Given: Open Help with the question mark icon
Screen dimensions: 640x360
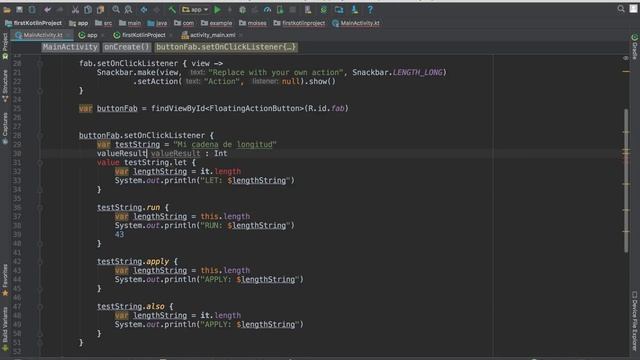Looking at the screenshot, I should [x=370, y=9].
